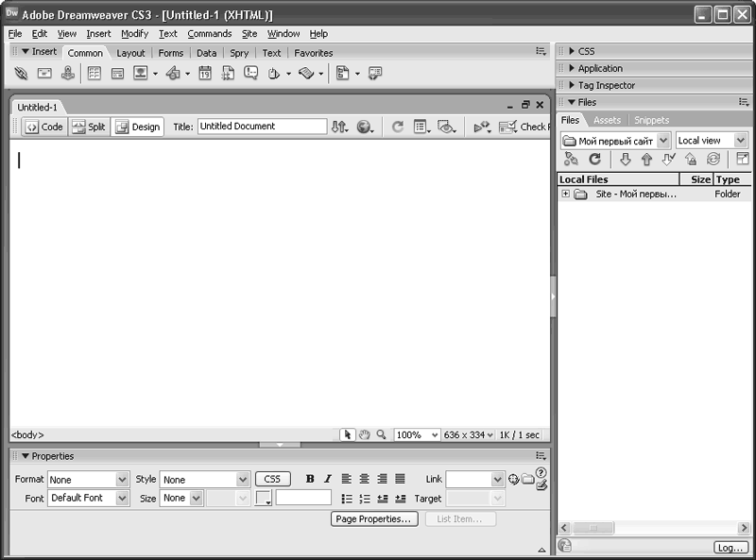Insert a table using the Table icon
Screen dimensions: 756x560
coord(94,73)
